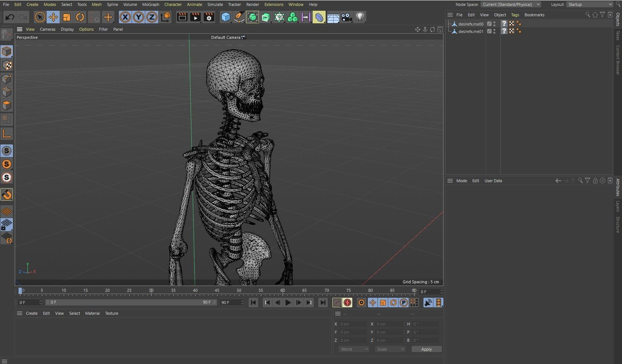
Task: Open the Extensions menu
Action: pyautogui.click(x=274, y=4)
